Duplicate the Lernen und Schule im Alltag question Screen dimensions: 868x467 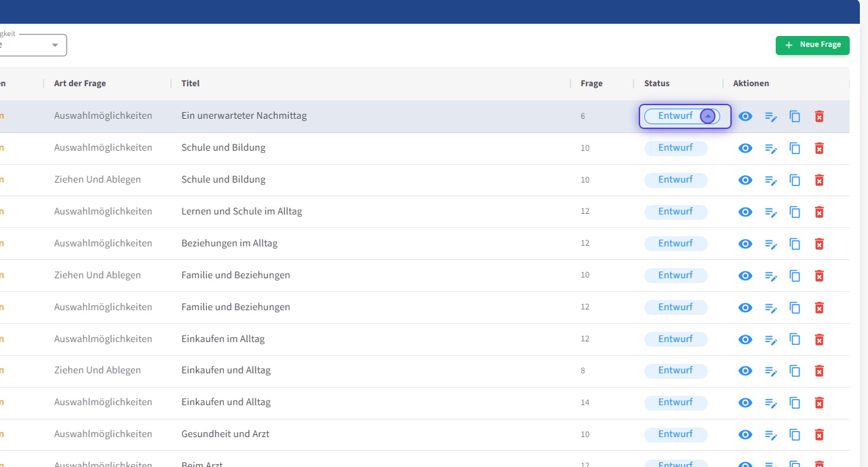pyautogui.click(x=795, y=212)
